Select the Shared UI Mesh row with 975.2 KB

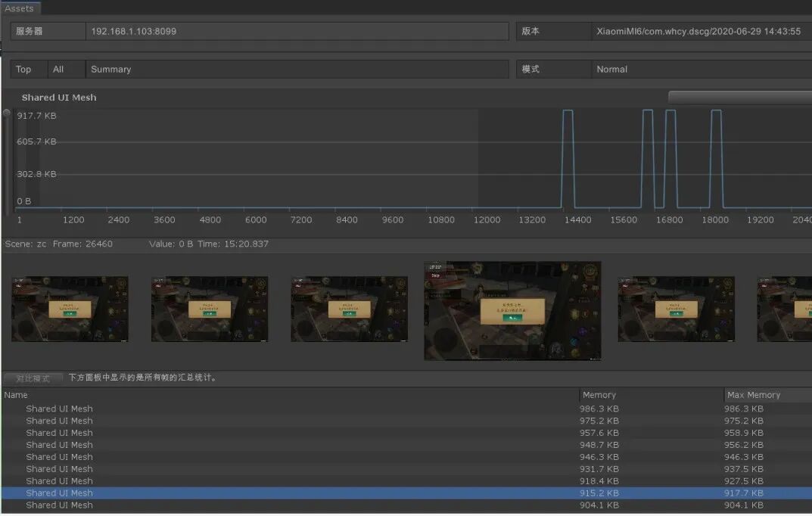(406, 421)
